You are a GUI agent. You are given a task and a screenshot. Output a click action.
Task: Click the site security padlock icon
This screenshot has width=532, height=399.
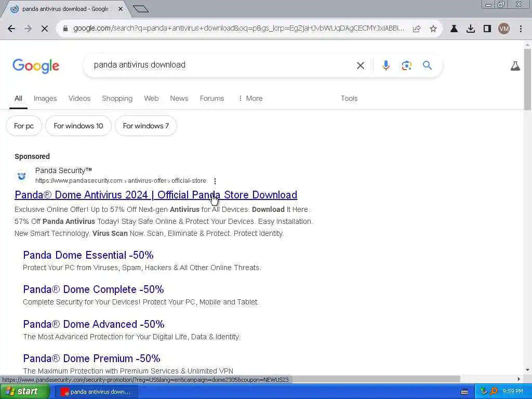[65, 29]
